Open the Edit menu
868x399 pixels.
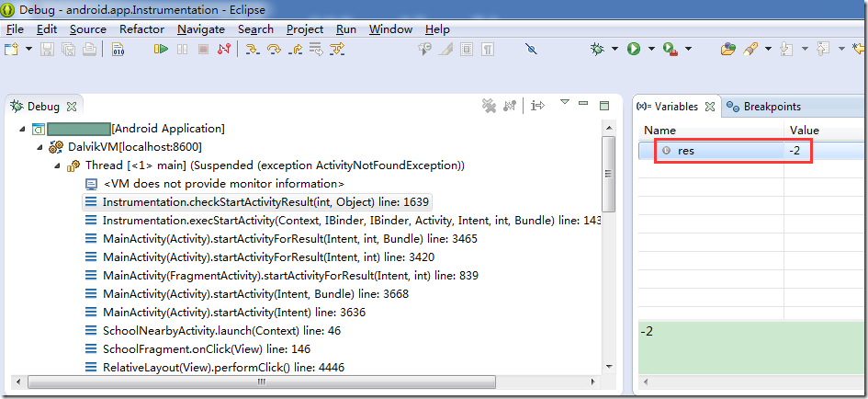click(47, 29)
